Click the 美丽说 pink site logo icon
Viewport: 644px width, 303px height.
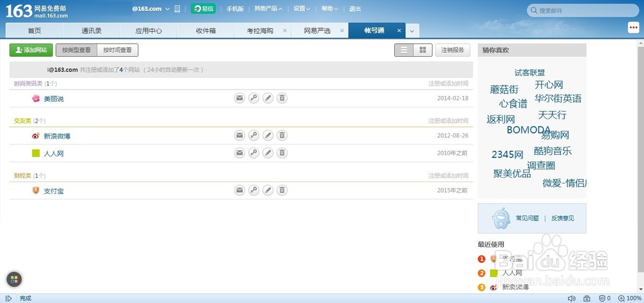coord(35,98)
